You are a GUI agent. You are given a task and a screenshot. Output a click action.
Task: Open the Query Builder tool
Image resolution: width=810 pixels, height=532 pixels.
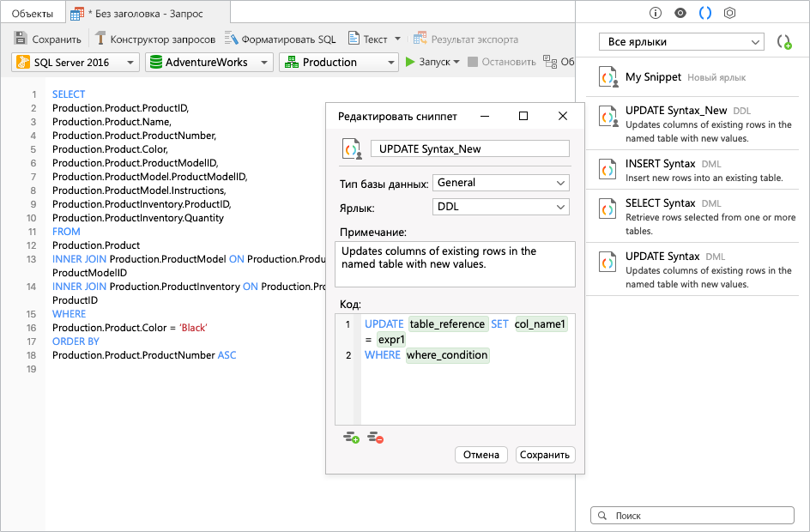[155, 39]
